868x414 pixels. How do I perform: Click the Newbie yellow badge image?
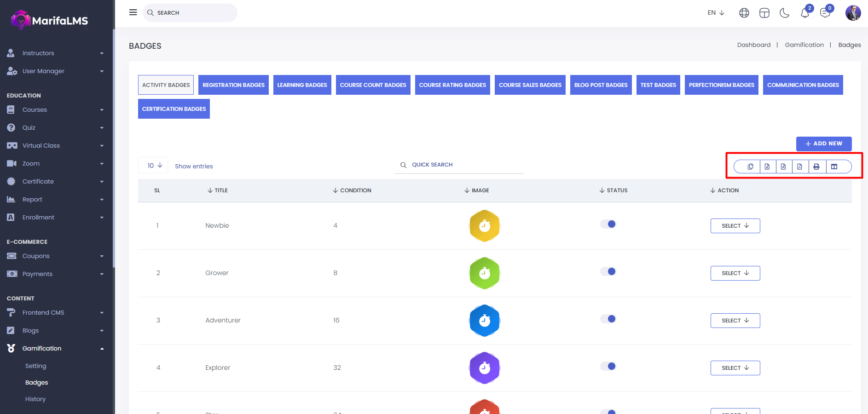click(x=484, y=226)
